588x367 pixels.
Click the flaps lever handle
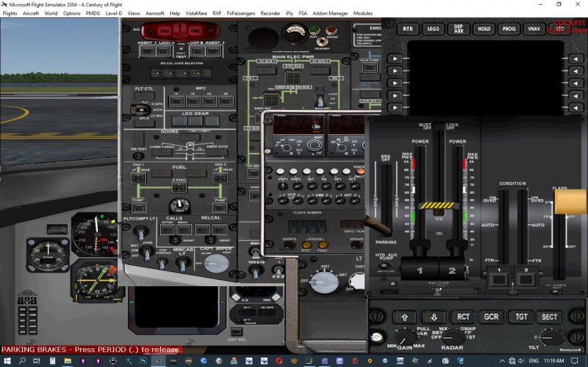point(570,202)
